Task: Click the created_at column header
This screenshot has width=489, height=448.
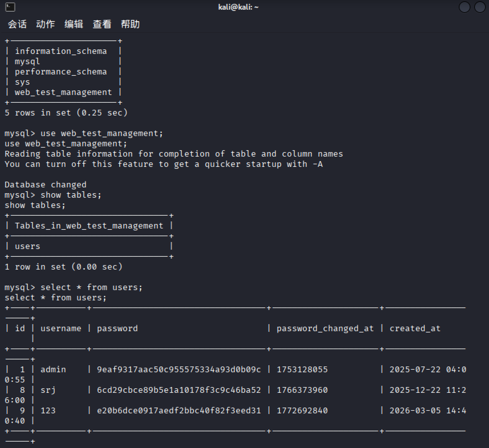Action: point(415,328)
